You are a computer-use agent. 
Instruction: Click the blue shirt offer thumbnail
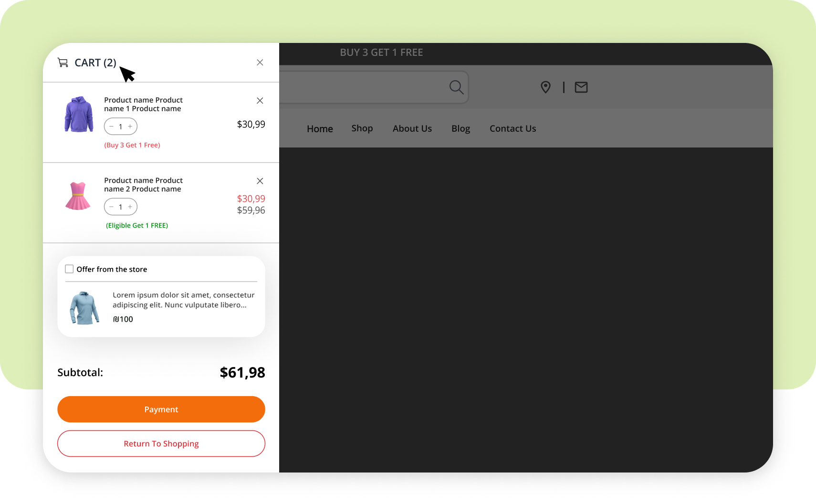click(x=84, y=308)
